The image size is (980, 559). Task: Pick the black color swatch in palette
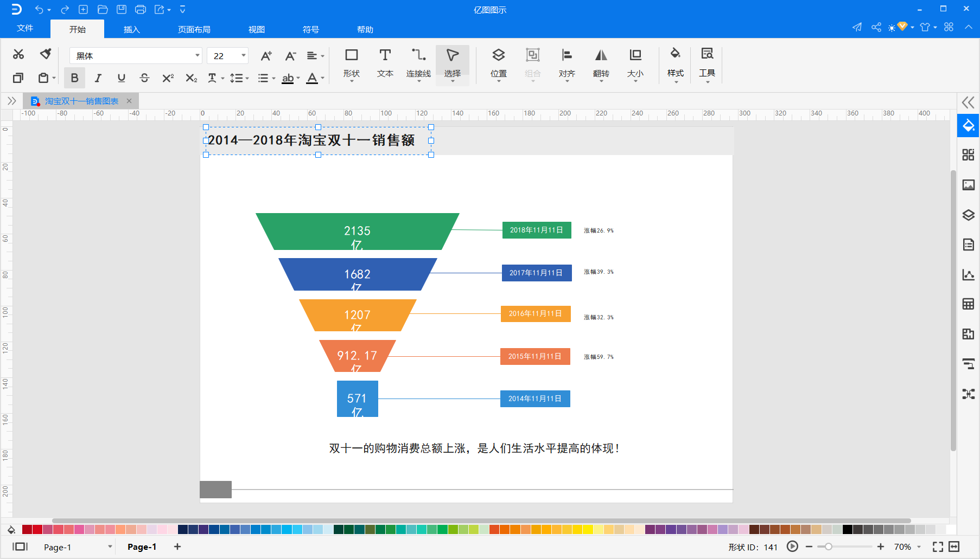pos(847,530)
